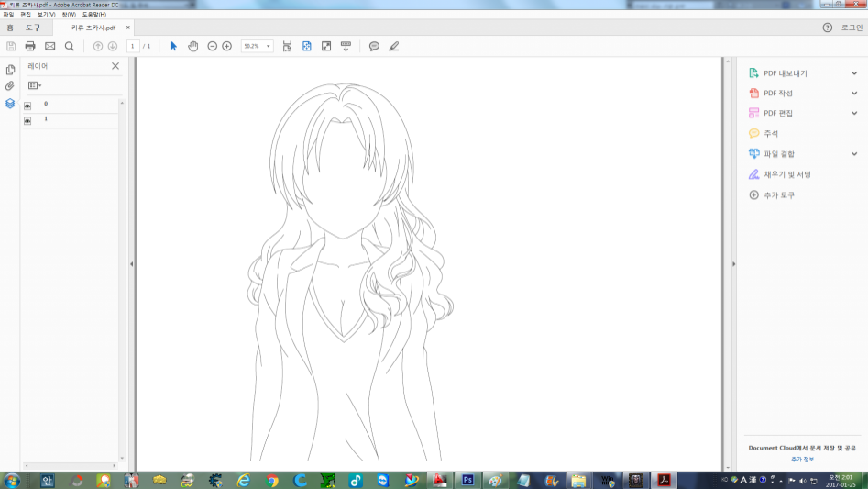Viewport: 868px width, 489px height.
Task: Add a sticky note comment
Action: tap(374, 47)
